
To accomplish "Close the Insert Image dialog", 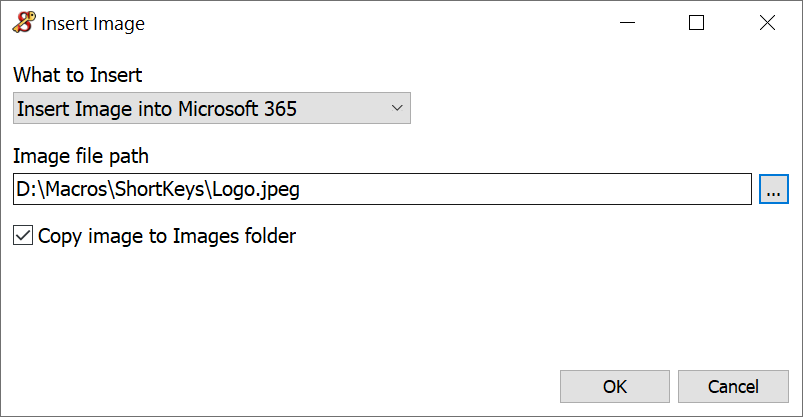I will click(x=767, y=23).
